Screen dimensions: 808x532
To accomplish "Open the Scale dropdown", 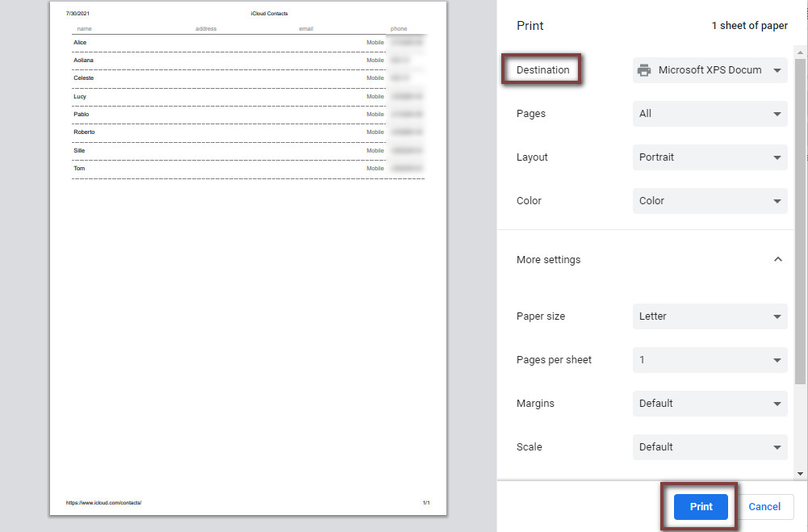I will coord(710,447).
